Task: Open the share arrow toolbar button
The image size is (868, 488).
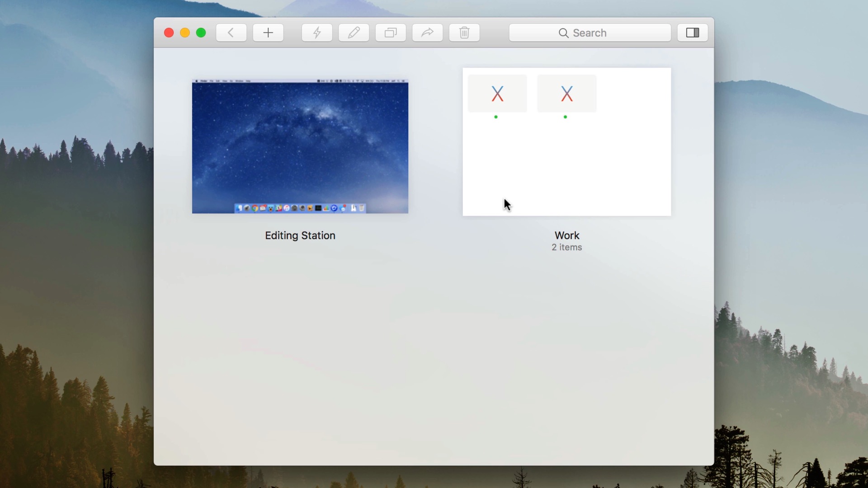Action: (427, 33)
